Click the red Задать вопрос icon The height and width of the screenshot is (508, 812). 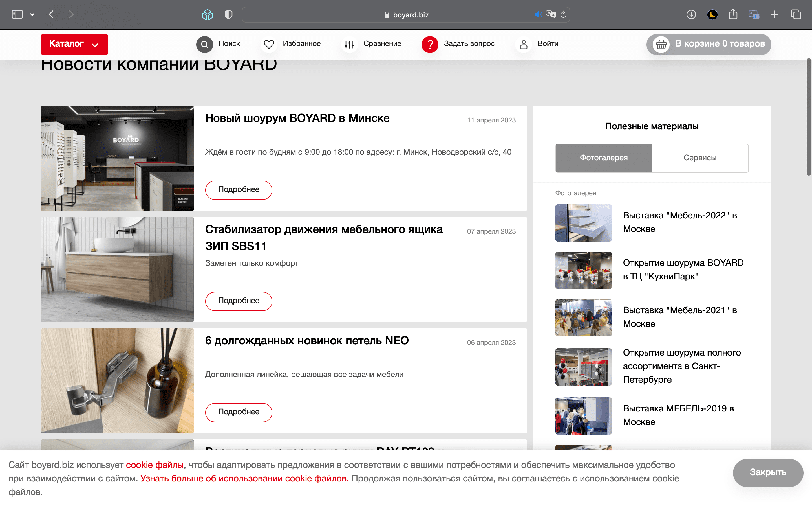(x=430, y=44)
